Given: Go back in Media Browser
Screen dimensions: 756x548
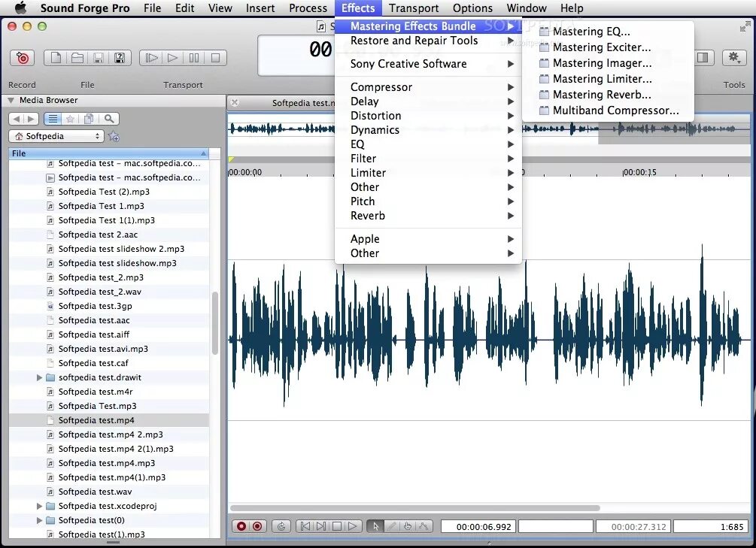Looking at the screenshot, I should 17,119.
